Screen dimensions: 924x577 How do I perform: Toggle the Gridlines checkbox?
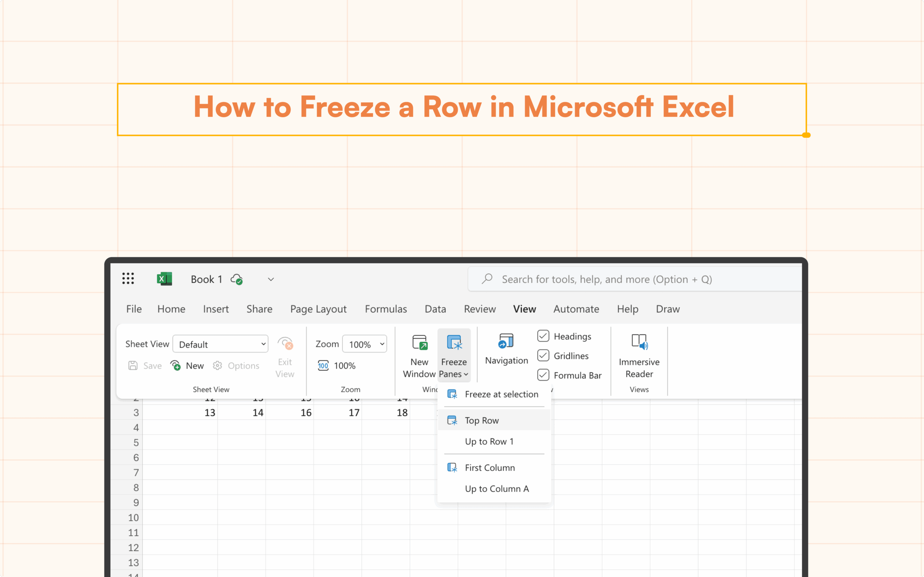pos(543,355)
